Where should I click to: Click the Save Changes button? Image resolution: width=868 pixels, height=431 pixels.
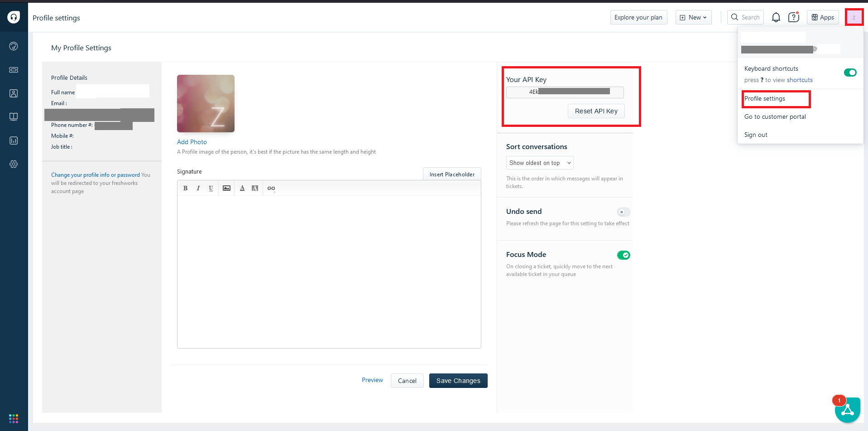click(458, 381)
